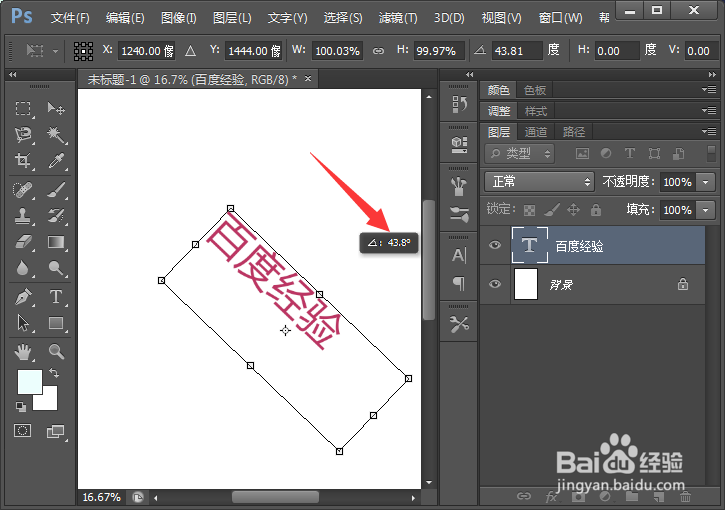Open the Color panel flyout menu
Screen dimensions: 725x510
pyautogui.click(x=709, y=89)
